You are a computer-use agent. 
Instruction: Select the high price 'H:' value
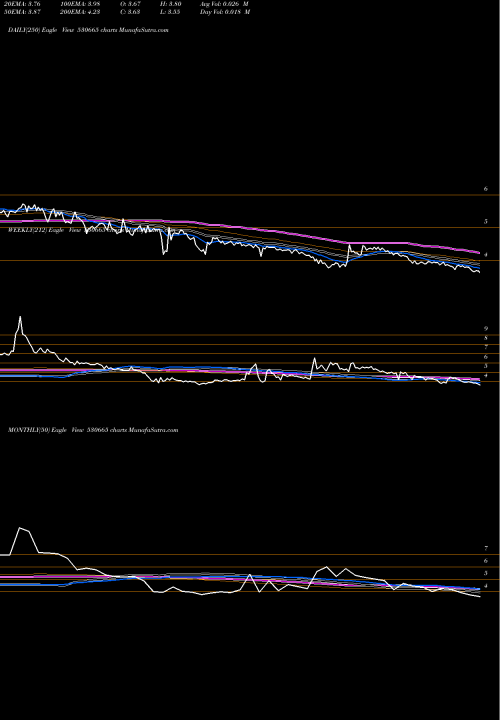click(170, 4)
